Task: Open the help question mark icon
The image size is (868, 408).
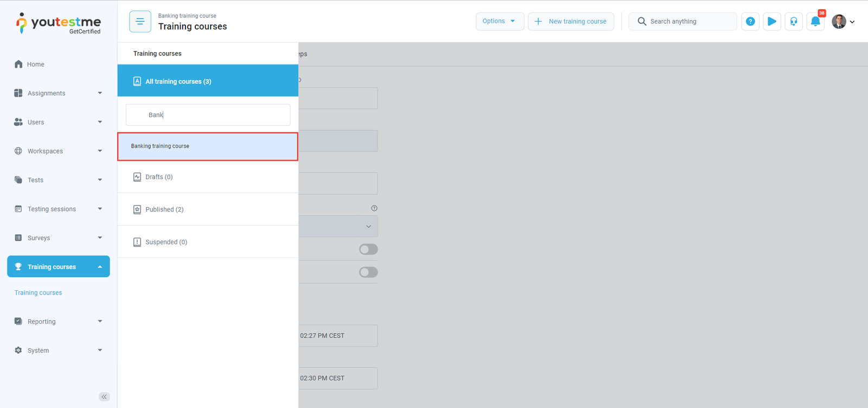Action: click(x=750, y=22)
